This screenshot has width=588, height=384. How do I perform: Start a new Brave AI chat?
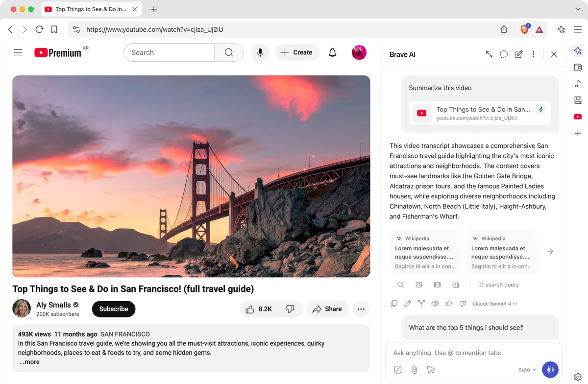[518, 54]
